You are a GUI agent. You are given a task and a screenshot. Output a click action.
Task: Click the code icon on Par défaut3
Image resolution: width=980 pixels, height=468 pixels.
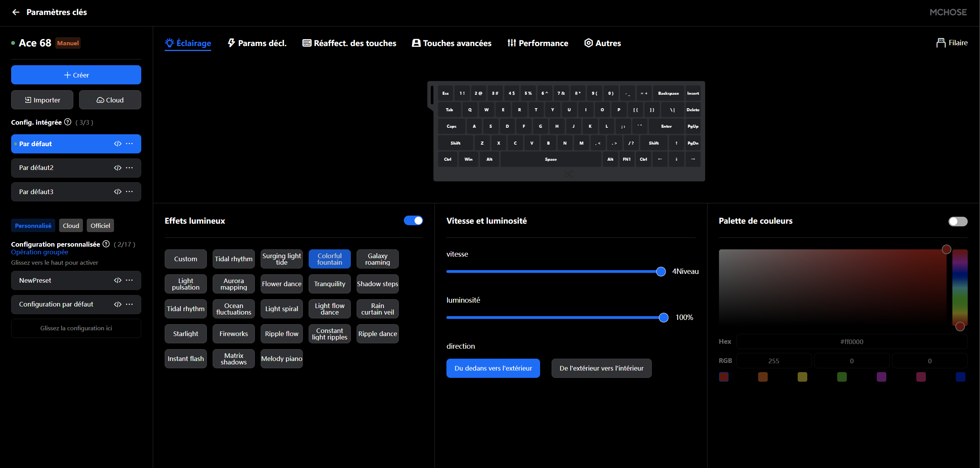tap(117, 192)
